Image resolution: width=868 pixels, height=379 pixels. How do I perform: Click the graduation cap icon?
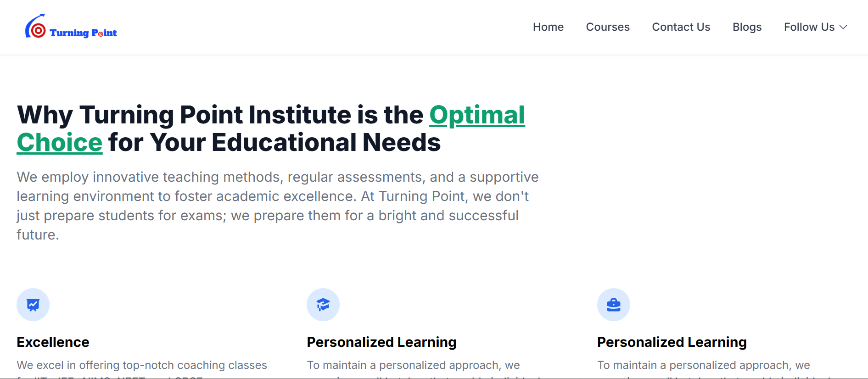pyautogui.click(x=323, y=305)
